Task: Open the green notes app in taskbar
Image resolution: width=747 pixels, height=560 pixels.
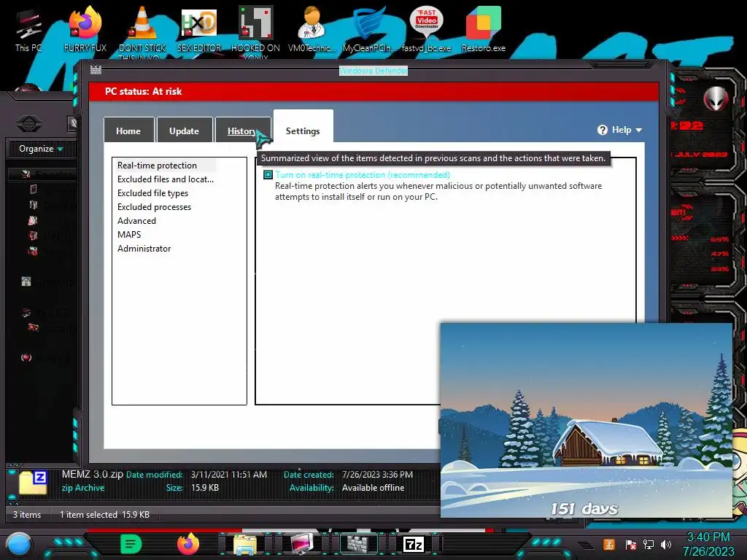Action: (131, 544)
